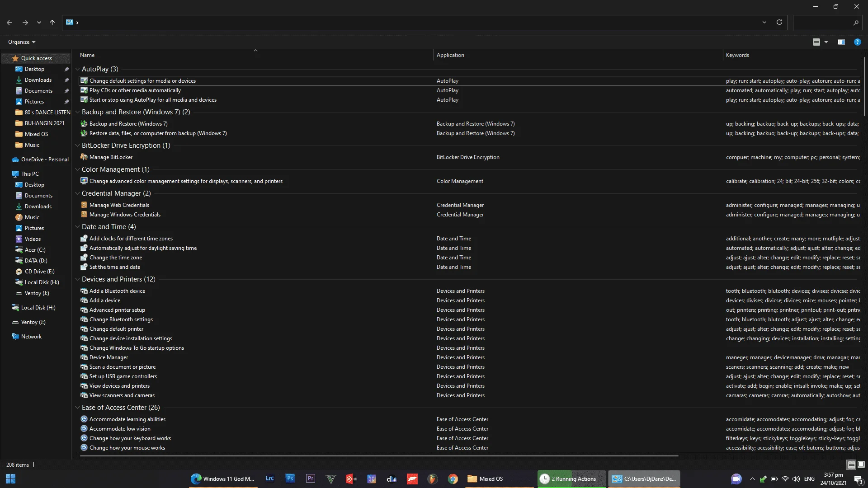Open 2 Running Actions taskbar item
868x488 pixels.
point(572,479)
